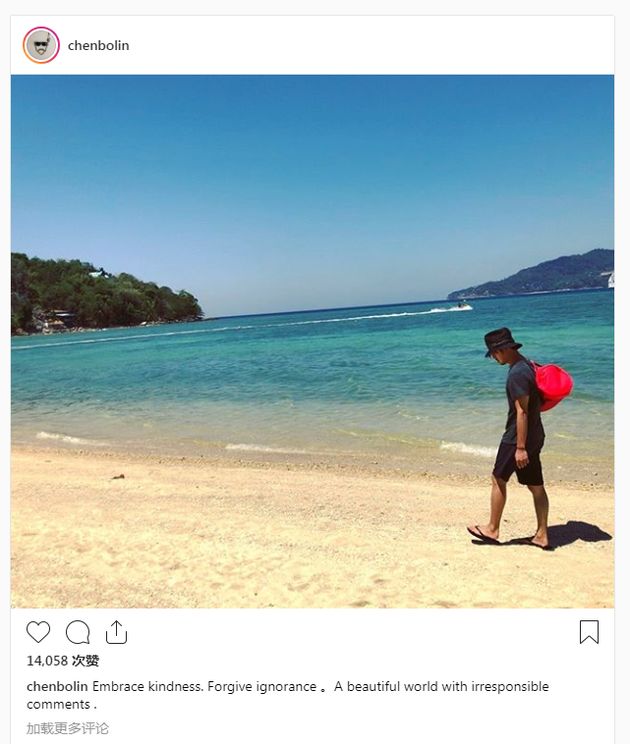Open chenbolin's profile avatar story ring
Screen dimensions: 630x744
pos(41,45)
